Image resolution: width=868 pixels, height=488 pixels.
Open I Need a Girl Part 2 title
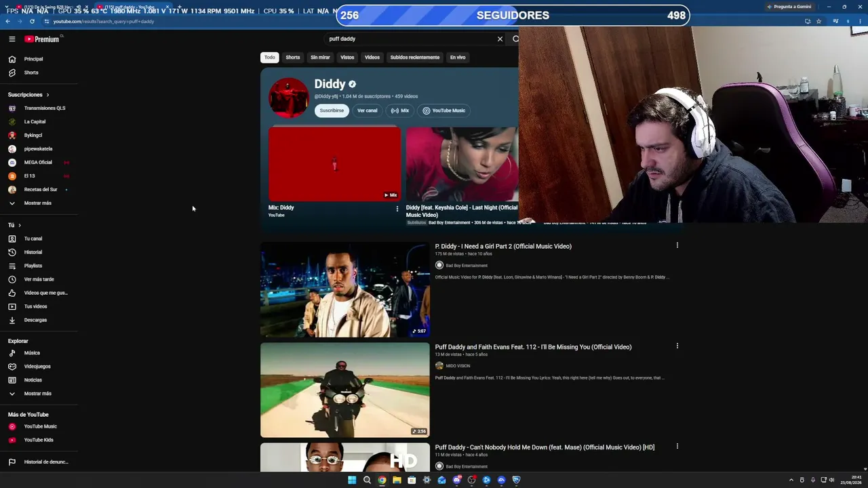click(503, 246)
